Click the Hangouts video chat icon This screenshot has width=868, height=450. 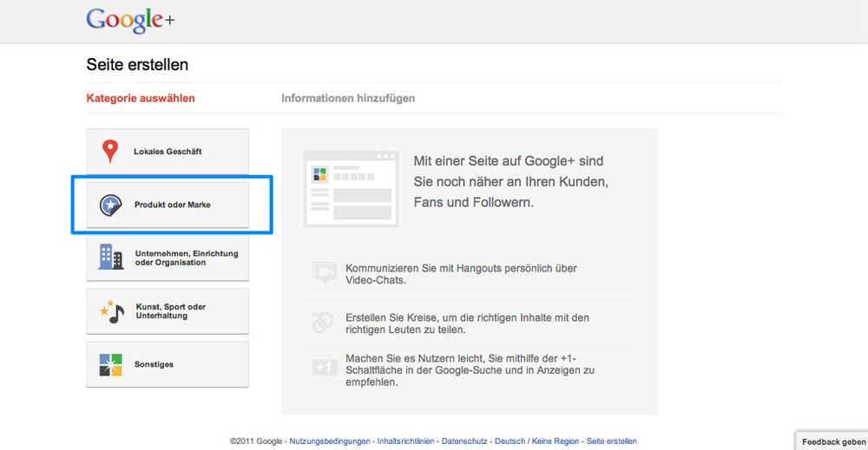pyautogui.click(x=325, y=272)
